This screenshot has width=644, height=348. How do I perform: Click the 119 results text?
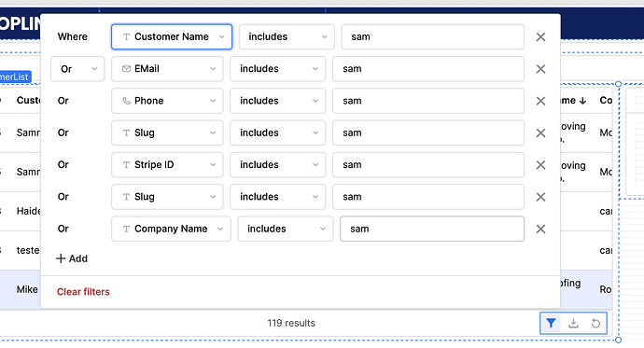point(291,324)
